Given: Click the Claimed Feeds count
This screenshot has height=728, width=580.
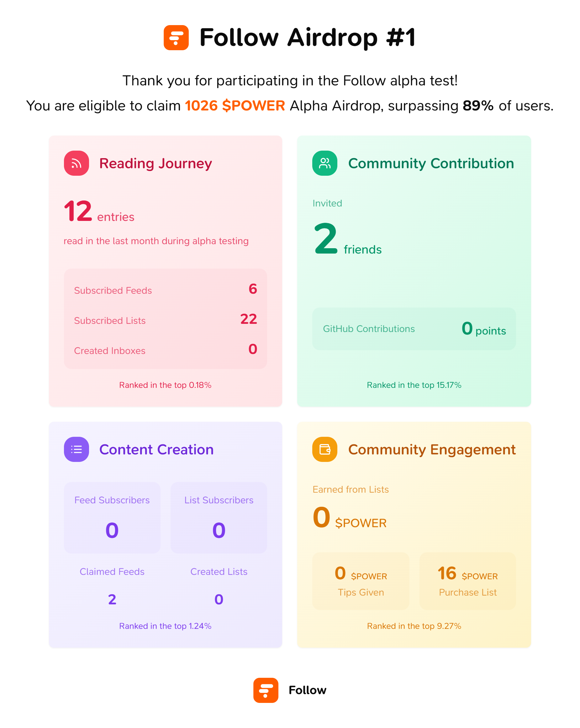Looking at the screenshot, I should (112, 599).
